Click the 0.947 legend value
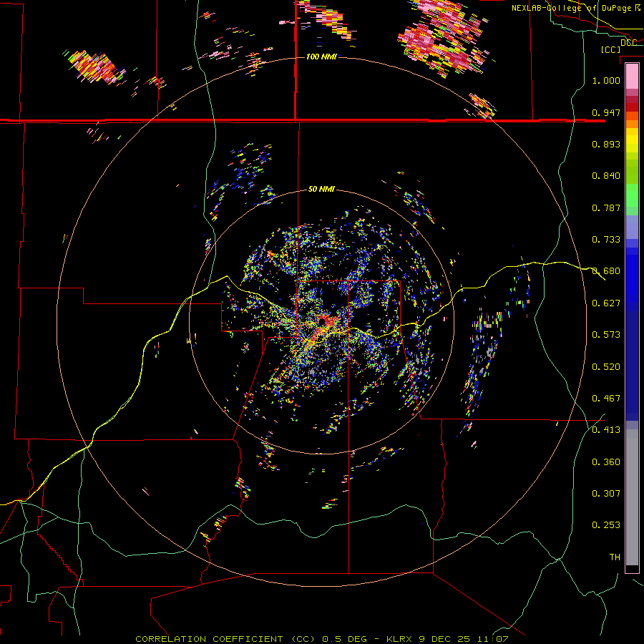 point(606,112)
